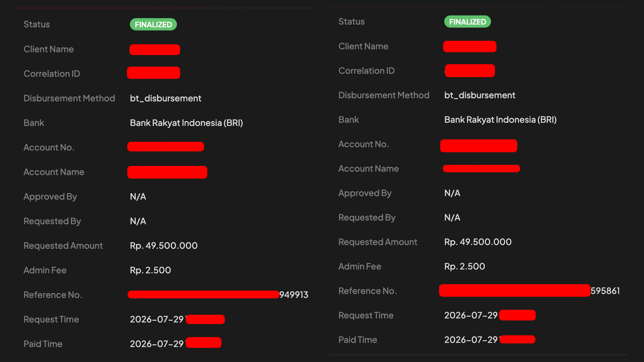Click left panel Request Time date 2026-07-29

click(157, 319)
